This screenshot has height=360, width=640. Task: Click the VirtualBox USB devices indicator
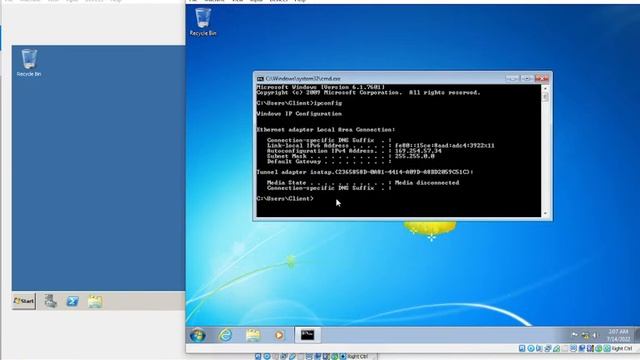click(556, 349)
